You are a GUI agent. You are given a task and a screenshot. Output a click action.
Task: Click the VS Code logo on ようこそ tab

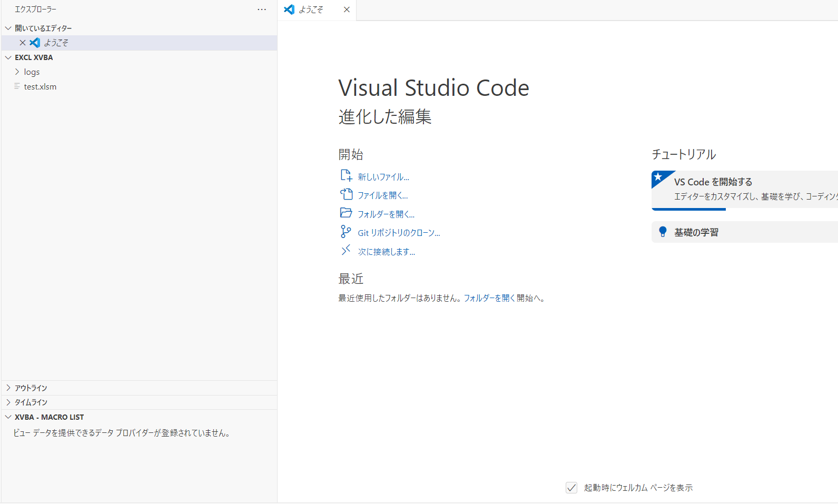(289, 9)
